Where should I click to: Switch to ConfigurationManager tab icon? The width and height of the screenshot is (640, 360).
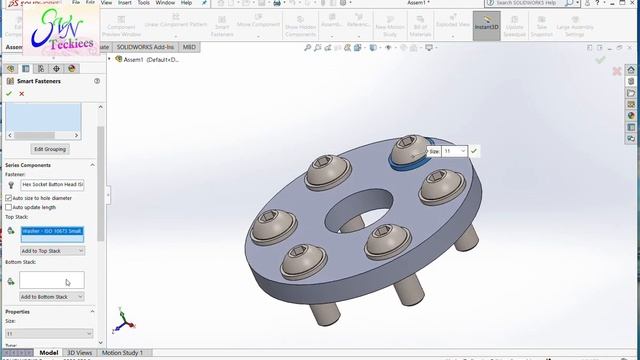coord(41,69)
